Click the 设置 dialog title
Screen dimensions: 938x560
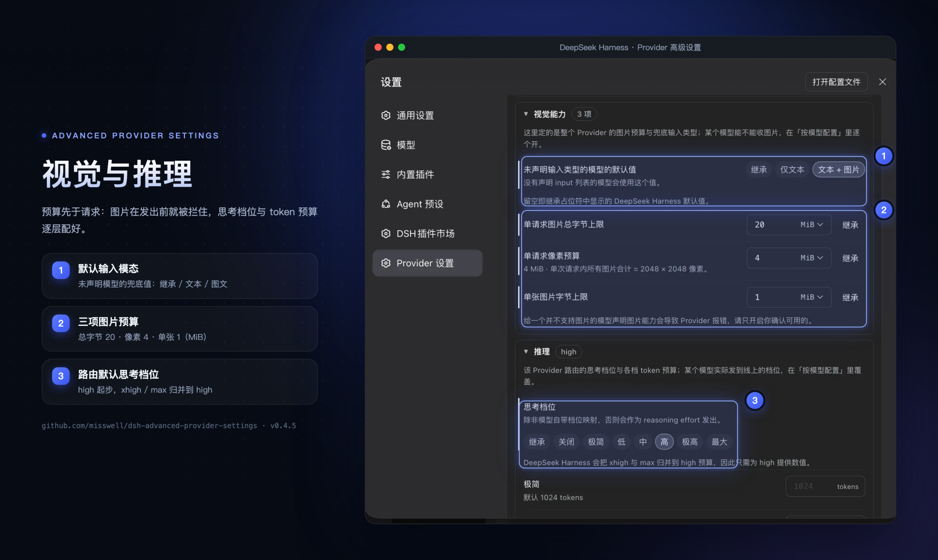391,82
